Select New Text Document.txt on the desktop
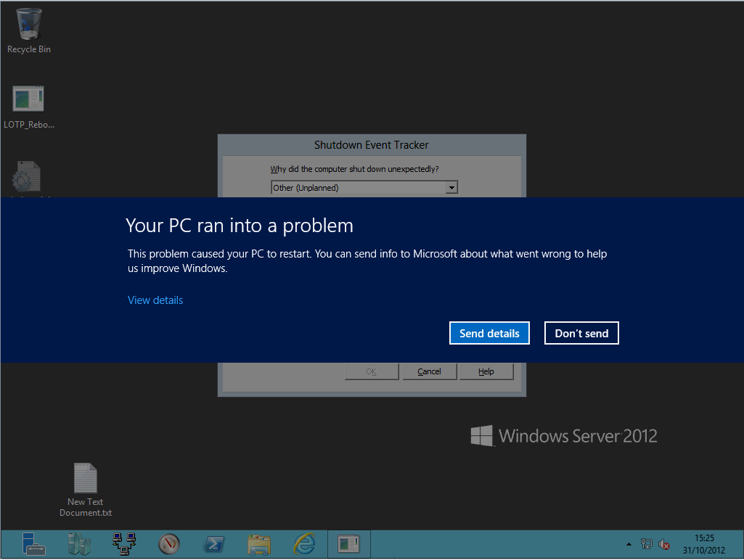Image resolution: width=744 pixels, height=560 pixels. click(86, 490)
